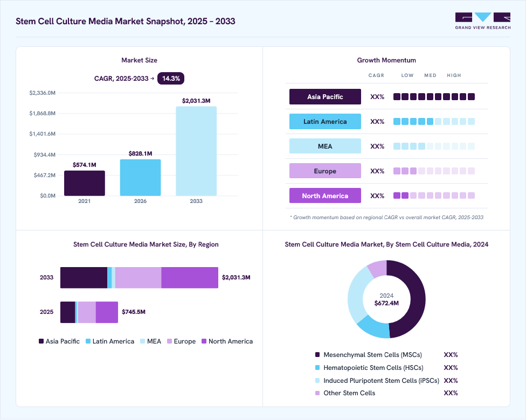Click the Hematopoietic Stem Cells (HSCs) legend swatch
The image size is (526, 420).
point(317,368)
